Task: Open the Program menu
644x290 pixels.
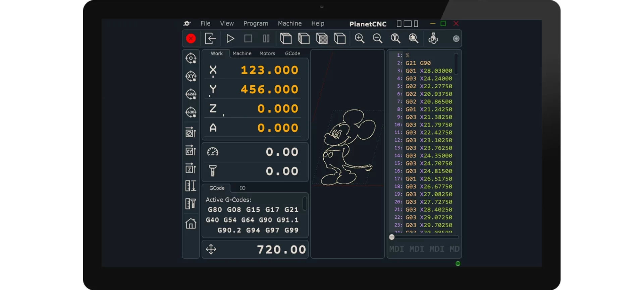Action: [x=256, y=23]
